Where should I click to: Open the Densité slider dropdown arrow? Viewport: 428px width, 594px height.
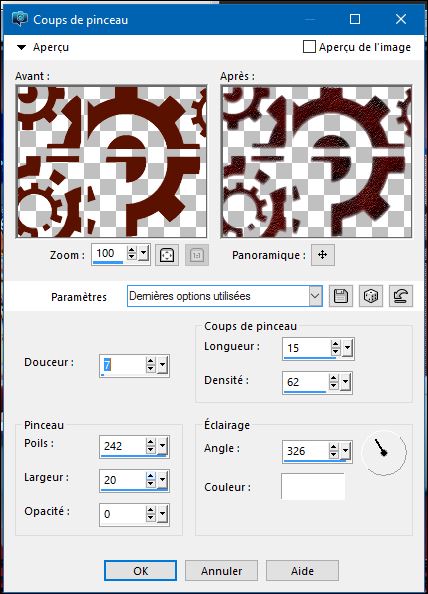[x=345, y=382]
